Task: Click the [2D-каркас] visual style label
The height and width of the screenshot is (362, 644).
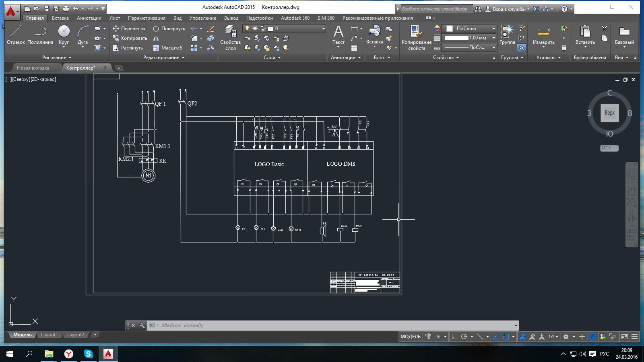Action: [43, 79]
